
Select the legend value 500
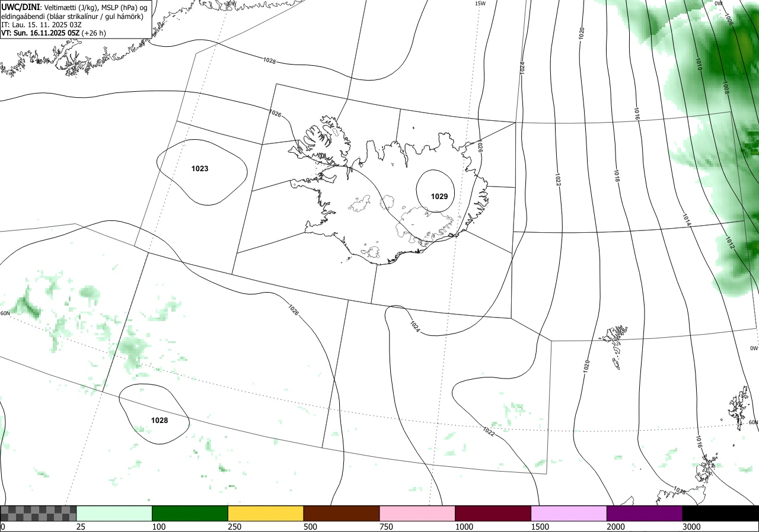click(x=310, y=527)
